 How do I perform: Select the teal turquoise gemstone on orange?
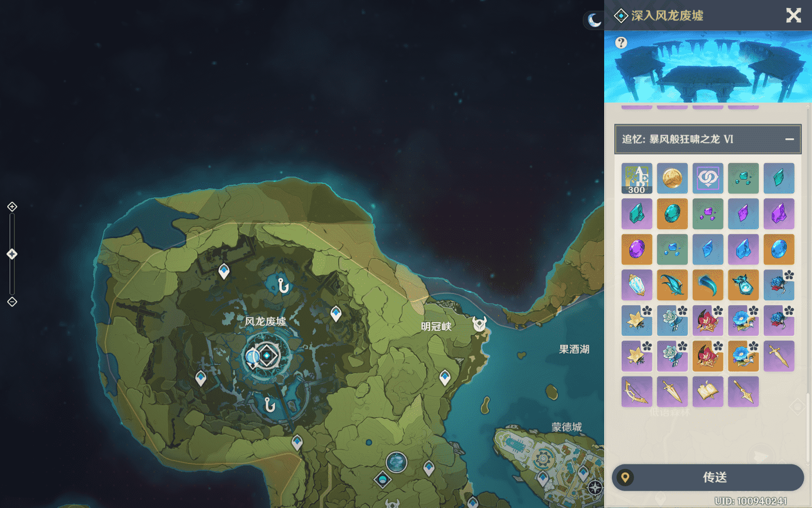[672, 214]
